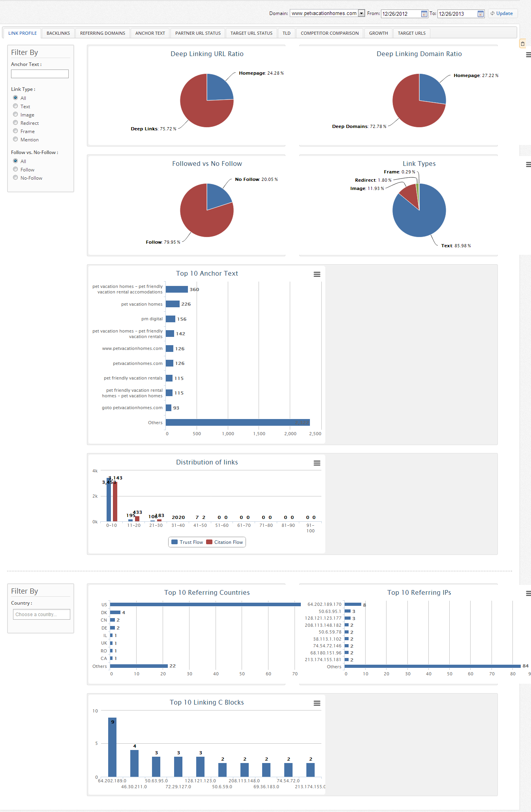The height and width of the screenshot is (812, 531).
Task: Switch to the Backlinks tab
Action: coord(58,33)
